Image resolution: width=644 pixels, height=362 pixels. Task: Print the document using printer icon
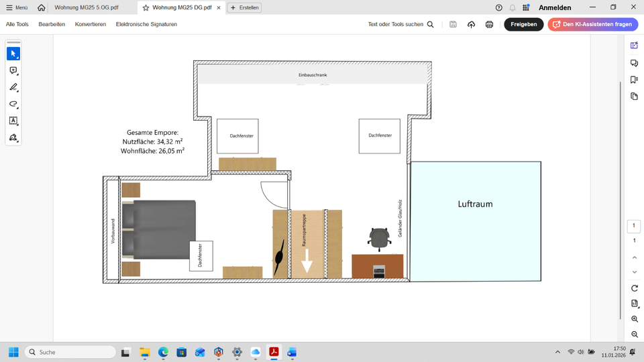[x=489, y=24]
